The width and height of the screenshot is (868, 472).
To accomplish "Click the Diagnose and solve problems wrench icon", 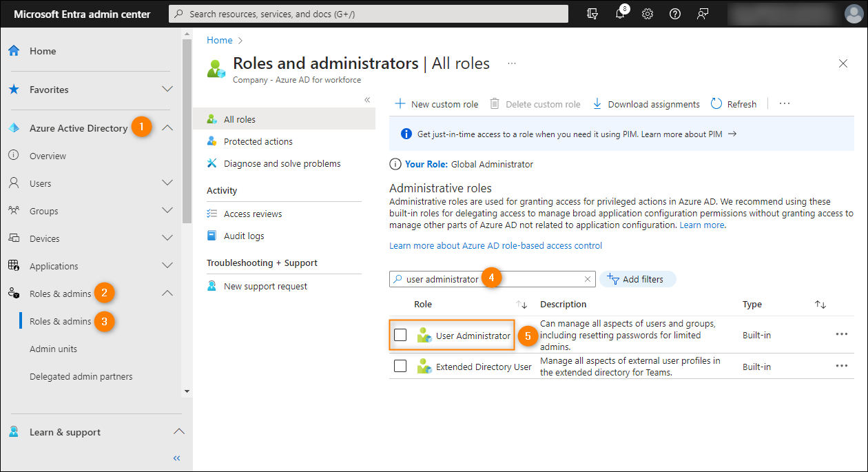I will coord(212,163).
